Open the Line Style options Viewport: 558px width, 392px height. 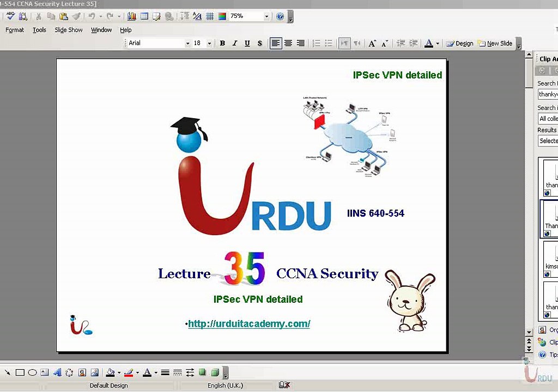[x=165, y=372]
